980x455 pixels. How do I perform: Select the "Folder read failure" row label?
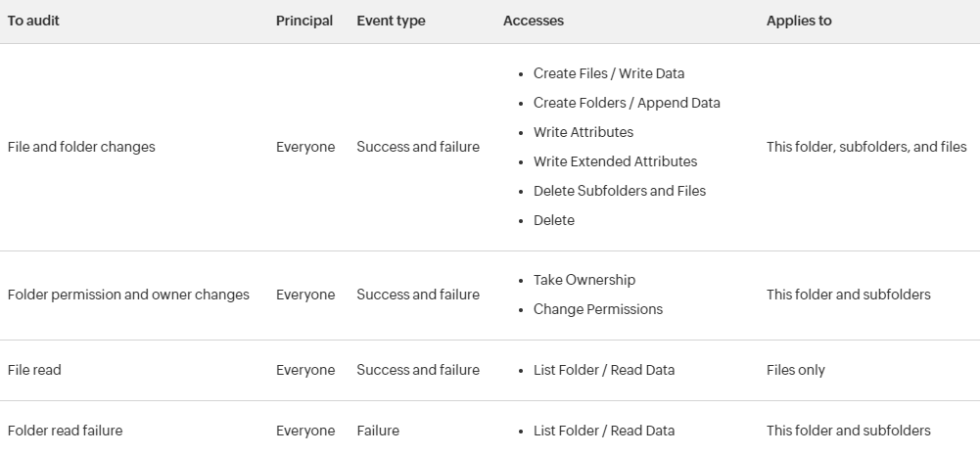(65, 431)
